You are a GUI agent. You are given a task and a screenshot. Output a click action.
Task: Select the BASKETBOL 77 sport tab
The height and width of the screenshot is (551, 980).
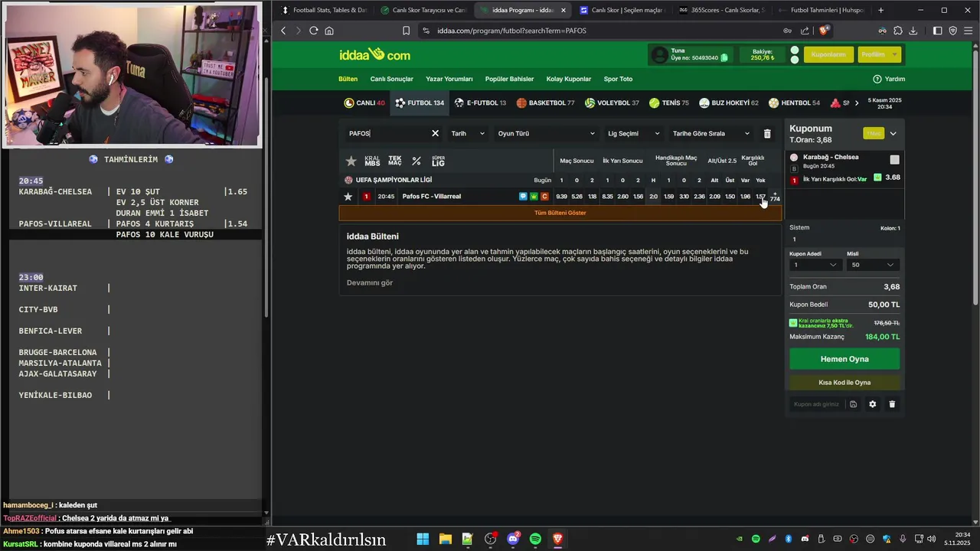point(545,103)
